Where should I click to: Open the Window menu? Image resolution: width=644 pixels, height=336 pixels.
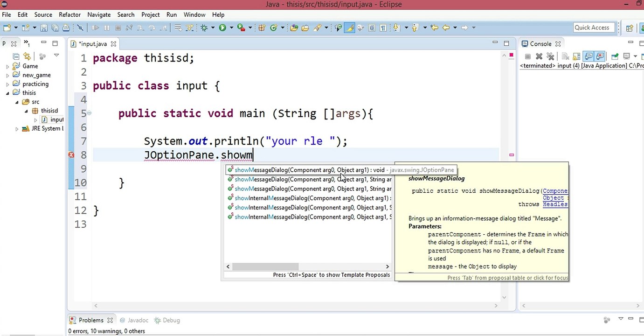point(194,14)
